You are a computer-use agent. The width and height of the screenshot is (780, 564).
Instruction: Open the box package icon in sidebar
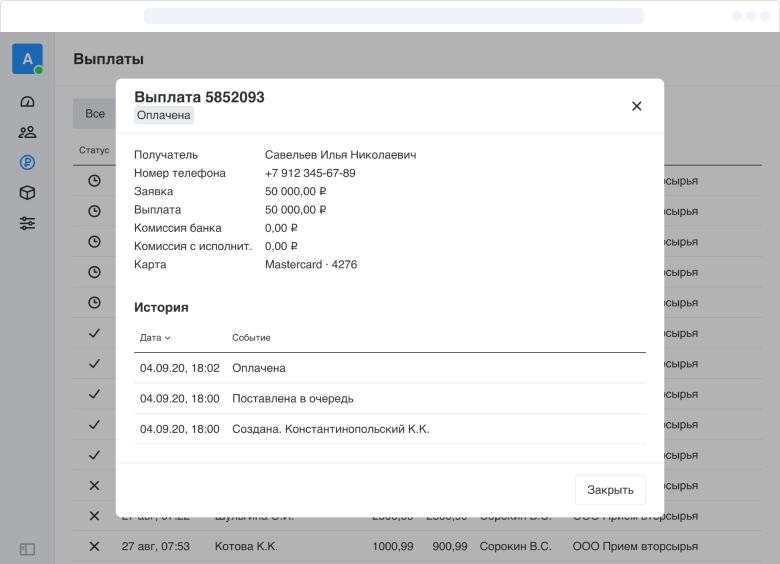tap(27, 193)
